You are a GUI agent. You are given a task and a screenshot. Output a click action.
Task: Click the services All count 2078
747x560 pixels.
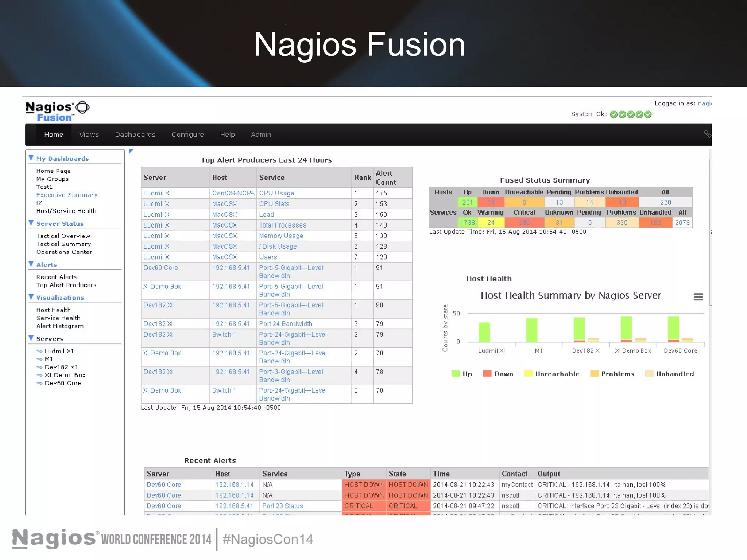click(682, 222)
